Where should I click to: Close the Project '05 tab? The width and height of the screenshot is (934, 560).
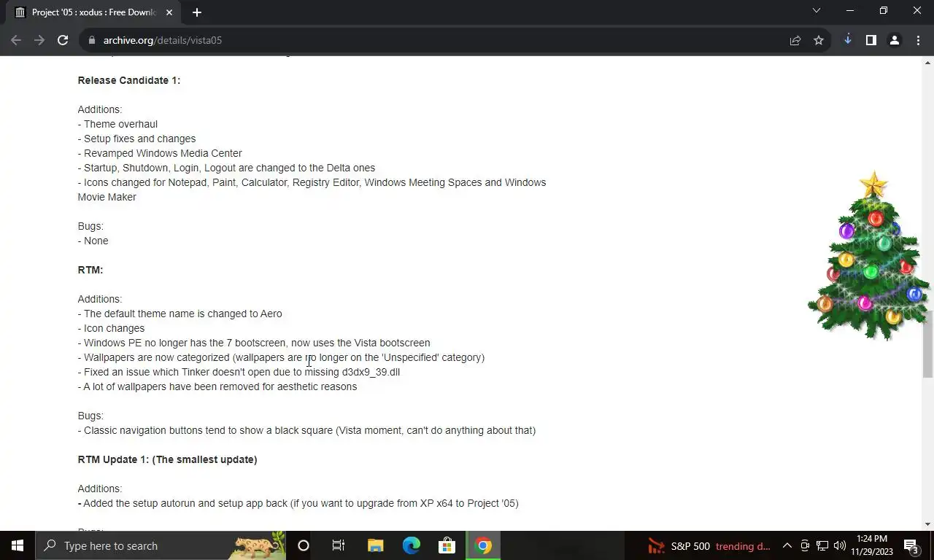(169, 12)
